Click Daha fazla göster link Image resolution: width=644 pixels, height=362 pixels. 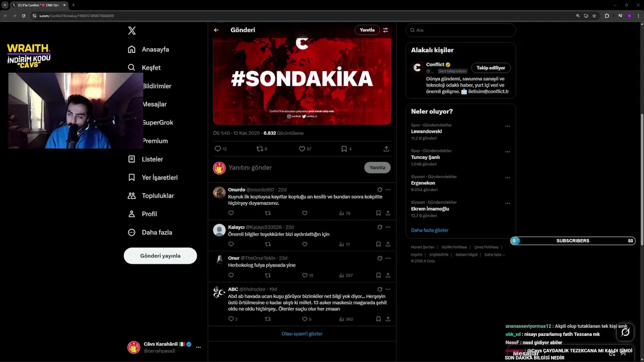click(x=430, y=230)
